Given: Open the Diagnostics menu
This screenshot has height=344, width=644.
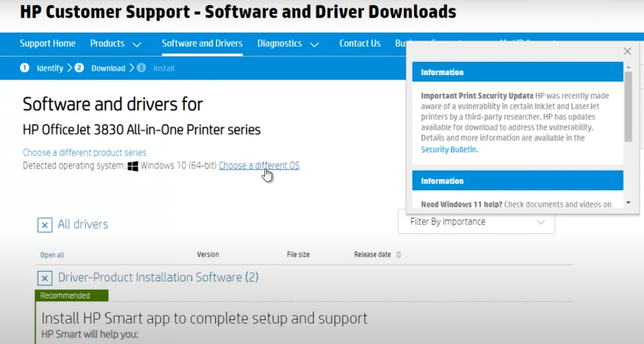Looking at the screenshot, I should pyautogui.click(x=279, y=44).
